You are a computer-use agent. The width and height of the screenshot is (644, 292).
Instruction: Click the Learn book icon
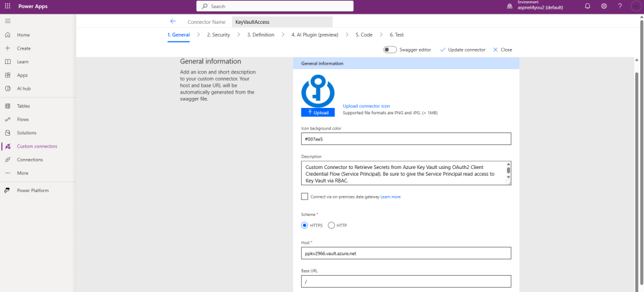tap(8, 62)
